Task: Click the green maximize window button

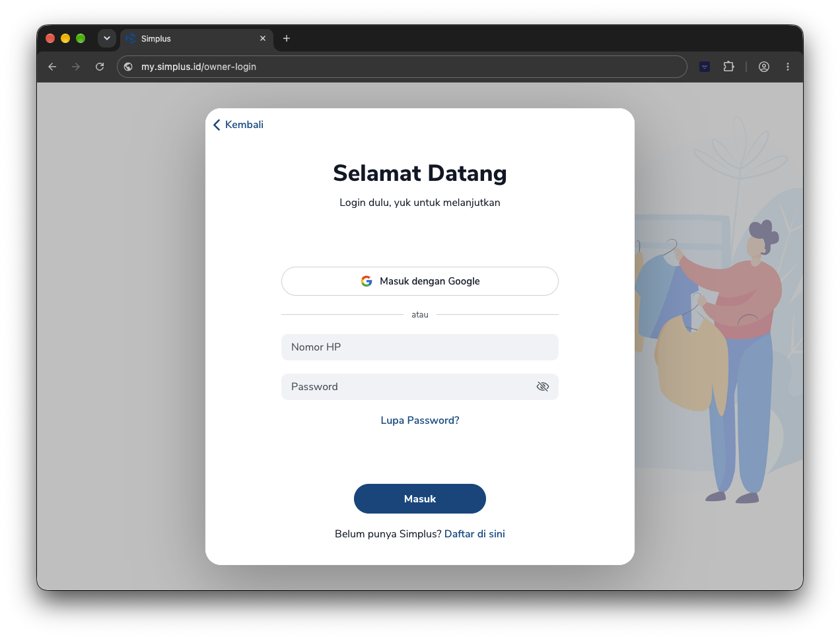Action: tap(81, 38)
